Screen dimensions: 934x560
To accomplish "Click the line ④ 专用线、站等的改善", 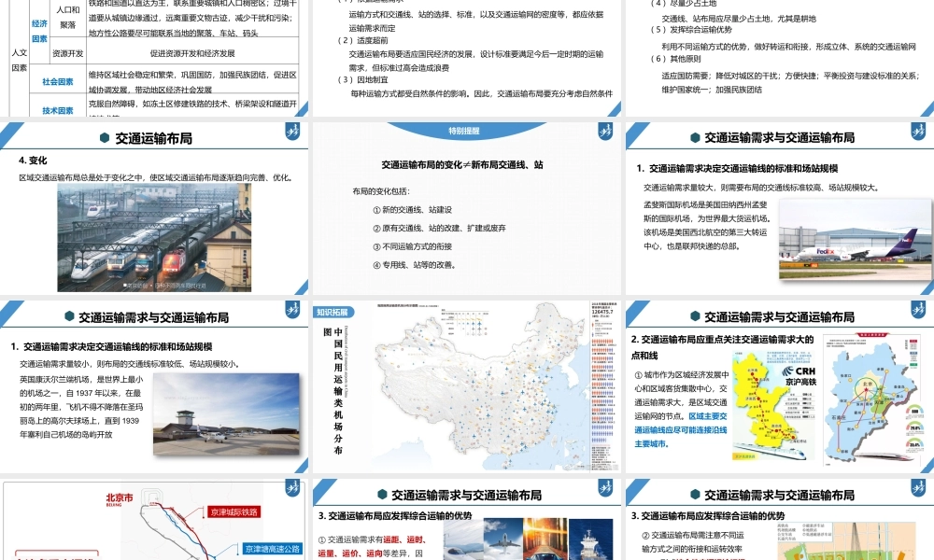I will pyautogui.click(x=415, y=265).
